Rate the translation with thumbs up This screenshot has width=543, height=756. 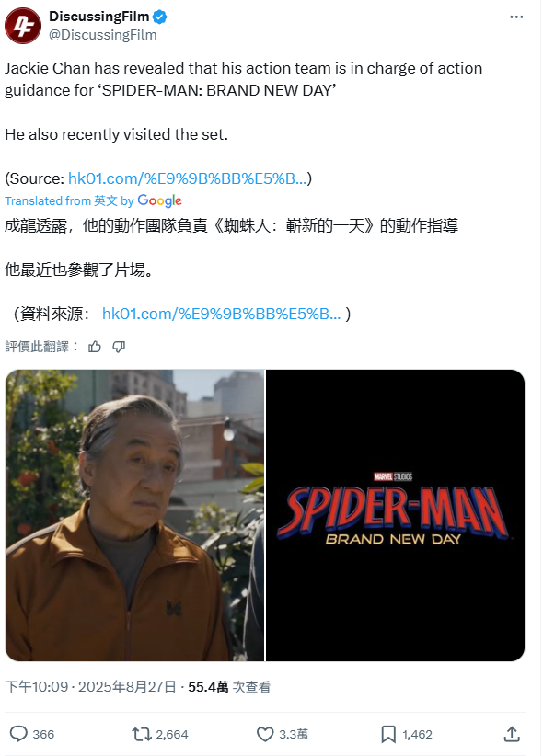click(x=95, y=347)
